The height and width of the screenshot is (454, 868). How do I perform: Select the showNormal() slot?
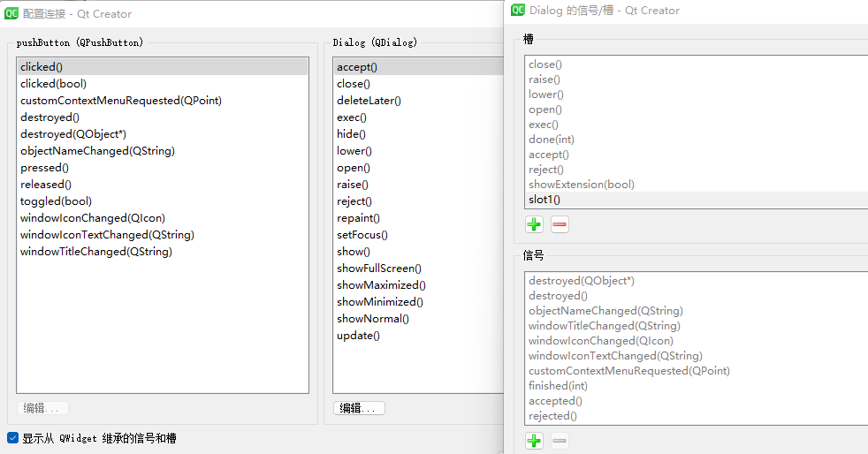[418, 319]
